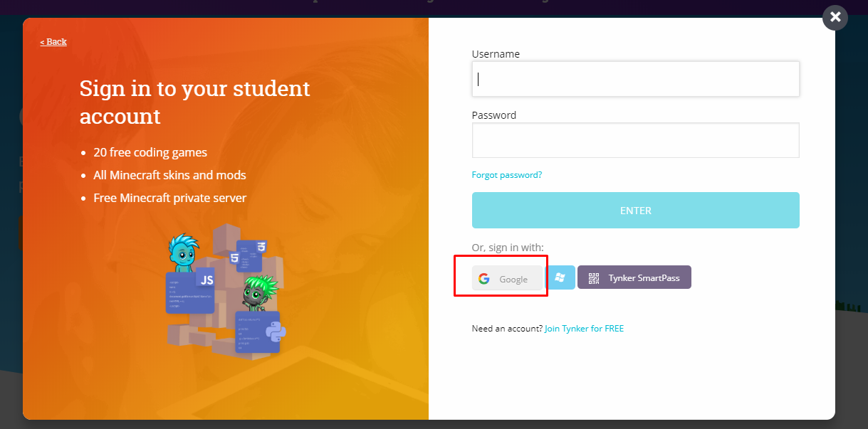The height and width of the screenshot is (429, 868).
Task: Choose Tynker SmartPass sign-in
Action: [x=634, y=277]
